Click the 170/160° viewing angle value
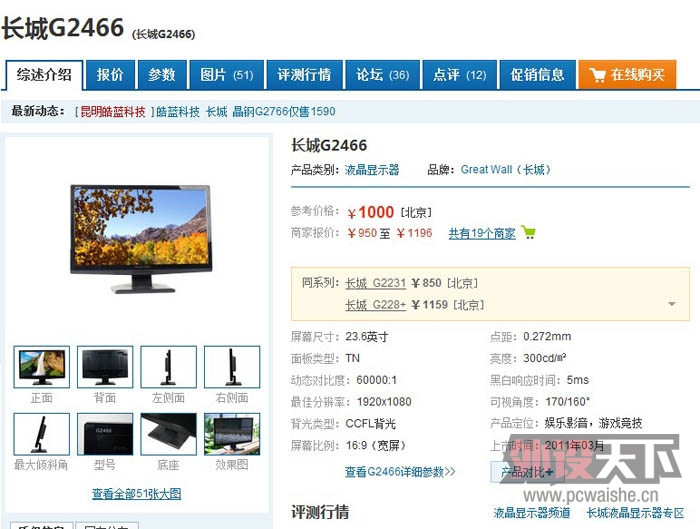 [x=568, y=402]
